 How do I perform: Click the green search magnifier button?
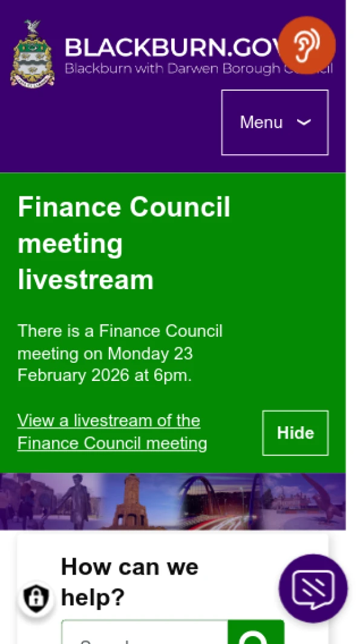point(255,635)
